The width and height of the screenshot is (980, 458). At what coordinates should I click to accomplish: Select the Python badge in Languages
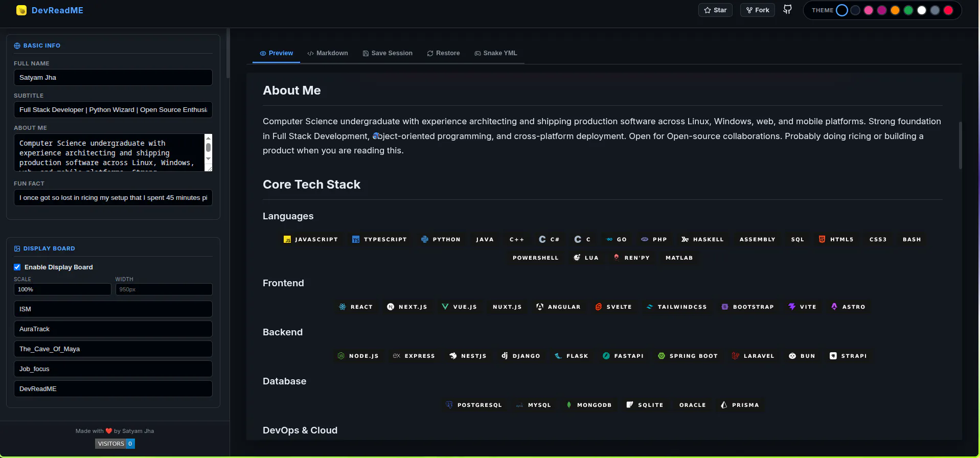click(441, 239)
